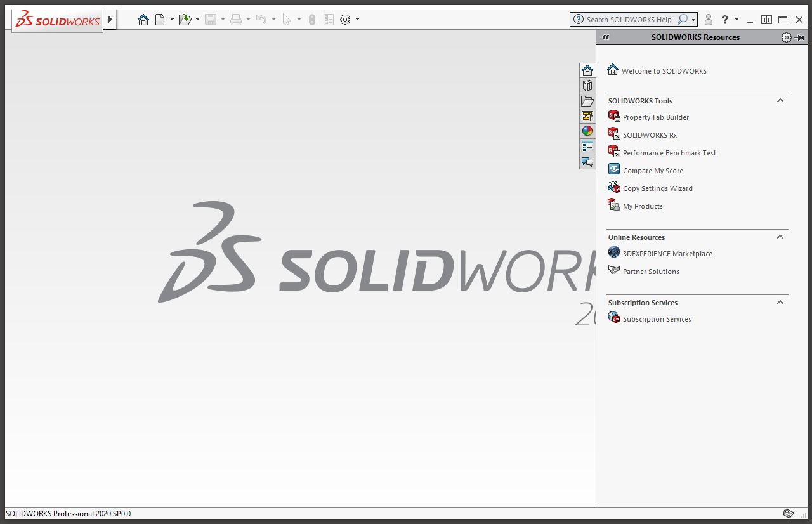This screenshot has height=524, width=812.
Task: Open the Print dropdown arrow
Action: point(248,20)
